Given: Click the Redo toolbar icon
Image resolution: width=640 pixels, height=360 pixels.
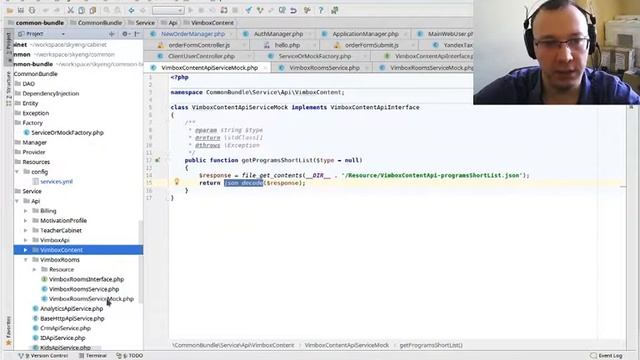Looking at the screenshot, I should click(57, 11).
